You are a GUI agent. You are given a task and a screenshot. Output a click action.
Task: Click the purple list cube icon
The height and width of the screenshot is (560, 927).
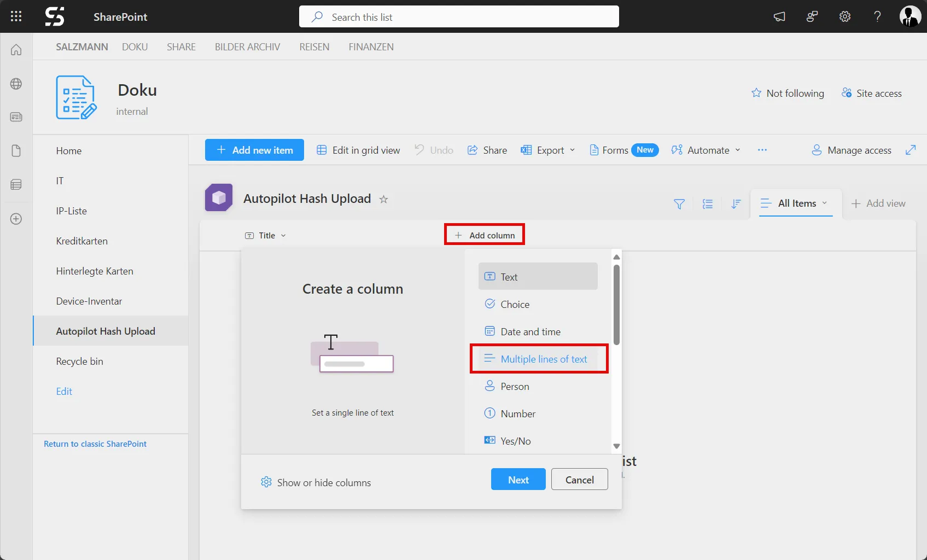pyautogui.click(x=219, y=197)
